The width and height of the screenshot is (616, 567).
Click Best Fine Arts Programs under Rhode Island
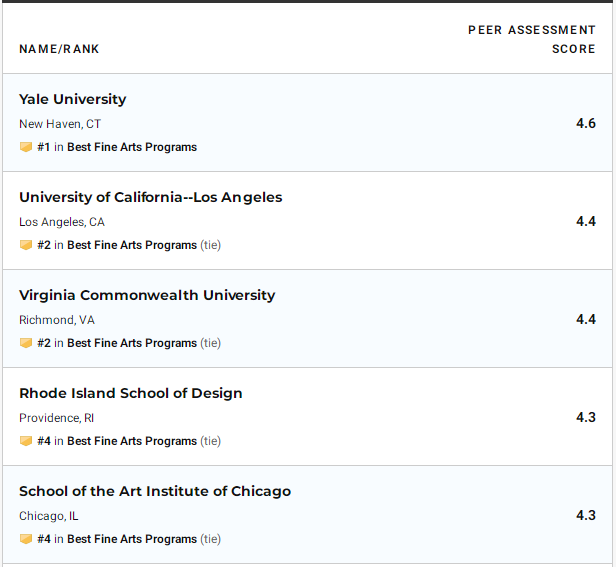tap(132, 441)
